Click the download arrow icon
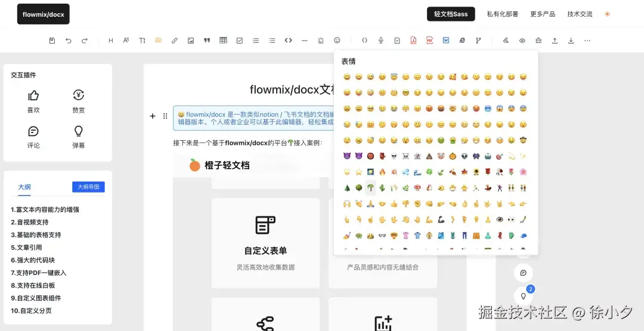Image resolution: width=644 pixels, height=331 pixels. pyautogui.click(x=571, y=40)
